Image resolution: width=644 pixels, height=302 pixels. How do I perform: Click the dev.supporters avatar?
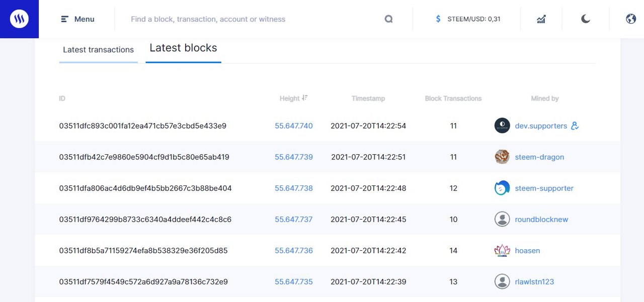502,126
